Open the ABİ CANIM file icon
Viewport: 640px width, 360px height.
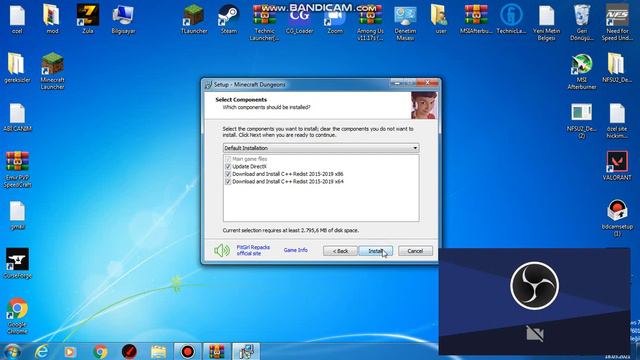click(17, 117)
